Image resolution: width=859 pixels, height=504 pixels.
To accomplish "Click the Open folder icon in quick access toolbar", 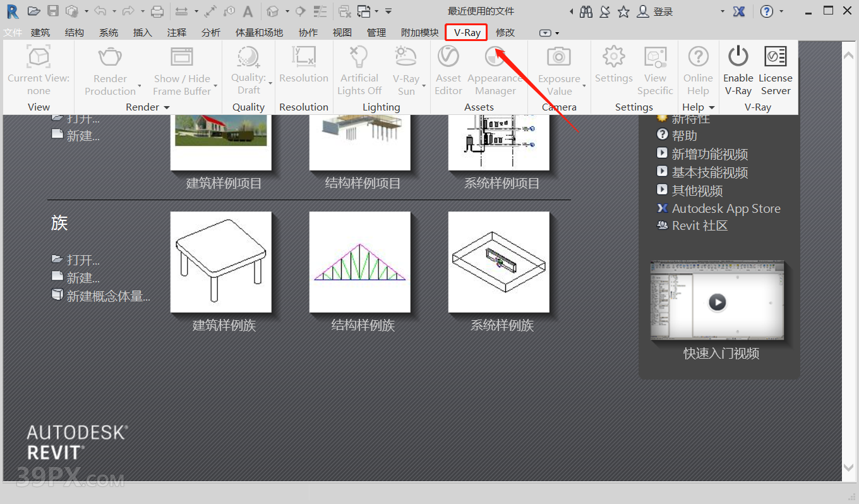I will coord(34,11).
